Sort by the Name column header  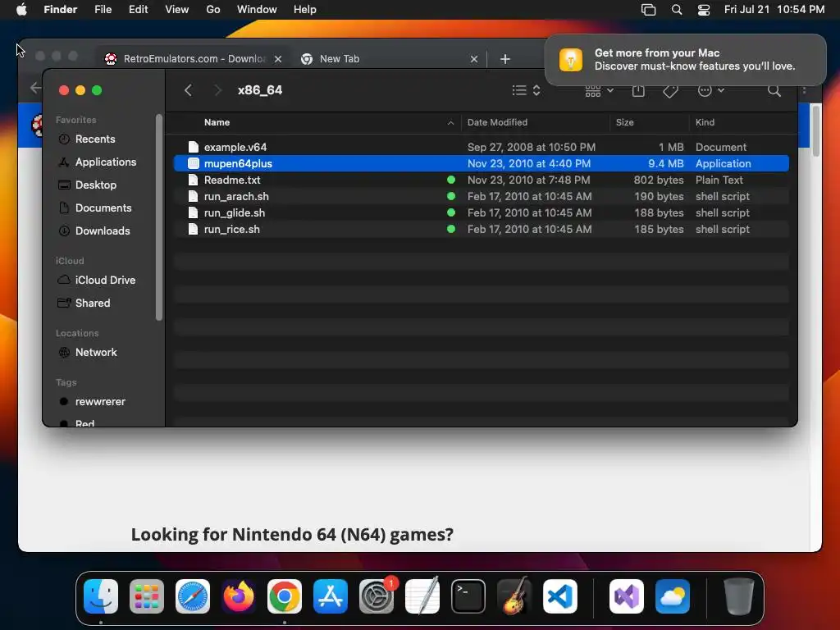(x=217, y=122)
